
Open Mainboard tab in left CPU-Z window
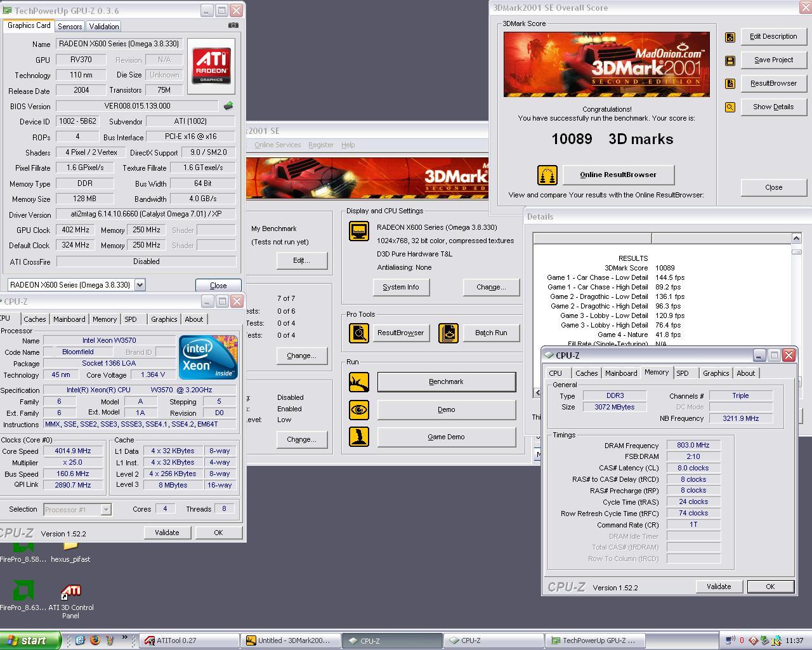[x=69, y=319]
